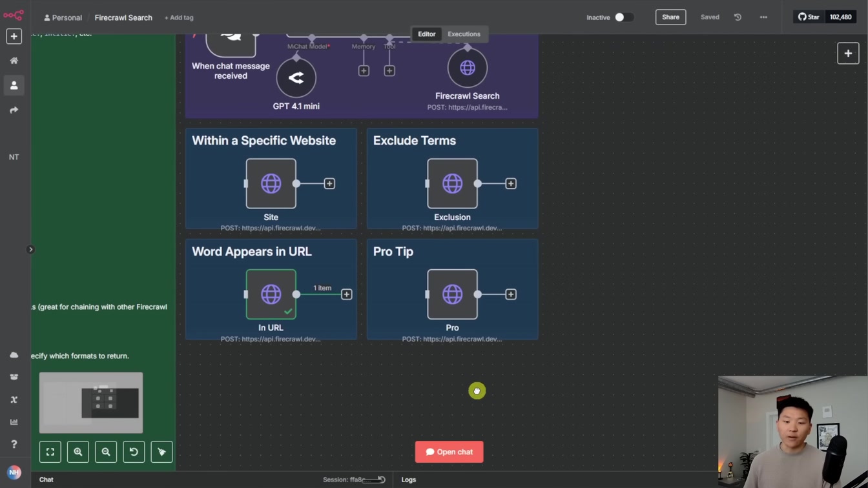Click the tidy up workflow icon
This screenshot has height=488, width=868.
click(161, 452)
